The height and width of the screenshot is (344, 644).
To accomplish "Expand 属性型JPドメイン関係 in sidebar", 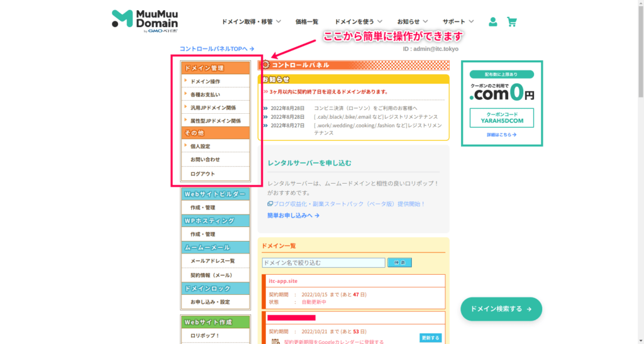I will [x=216, y=121].
